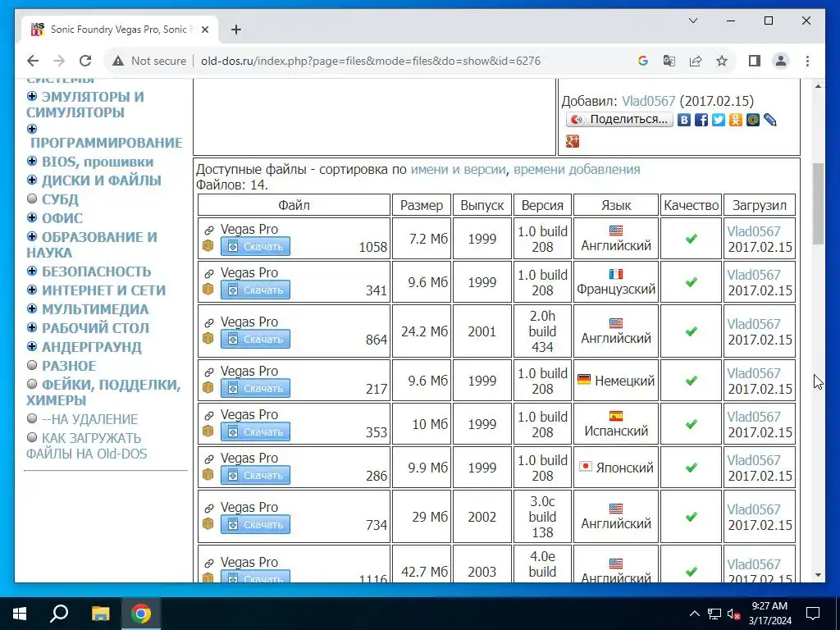Viewport: 840px width, 630px height.
Task: Expand the МУЛЬТИМЕДИА category
Action: 32,308
